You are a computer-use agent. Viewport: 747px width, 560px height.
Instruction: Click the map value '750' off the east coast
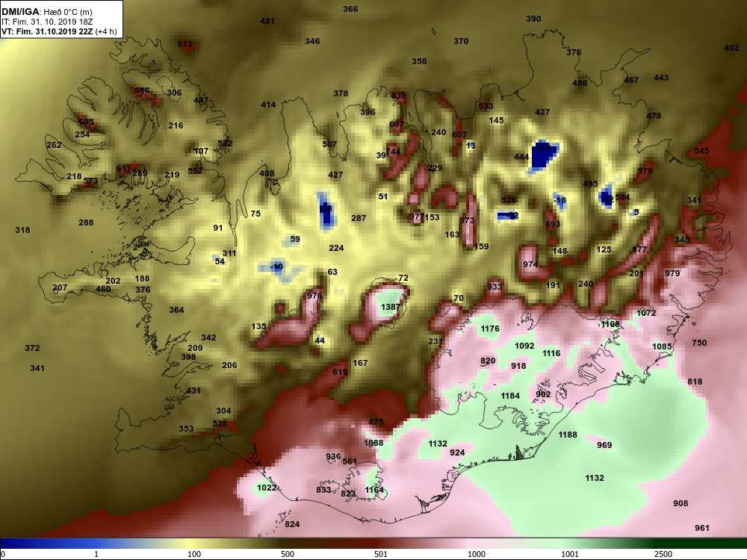pyautogui.click(x=699, y=343)
